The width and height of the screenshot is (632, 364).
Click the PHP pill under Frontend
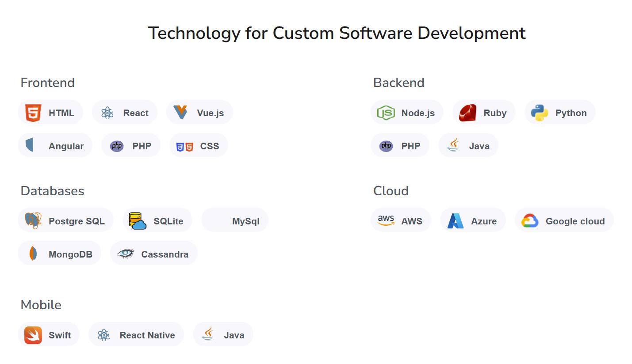[x=131, y=146]
